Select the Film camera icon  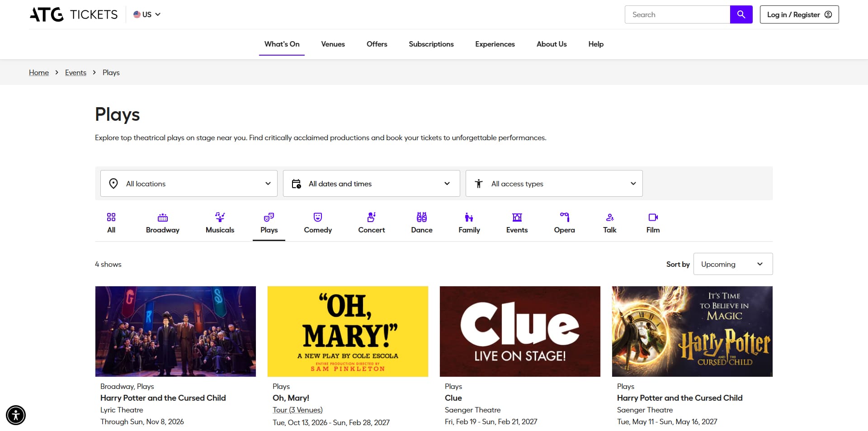point(653,217)
